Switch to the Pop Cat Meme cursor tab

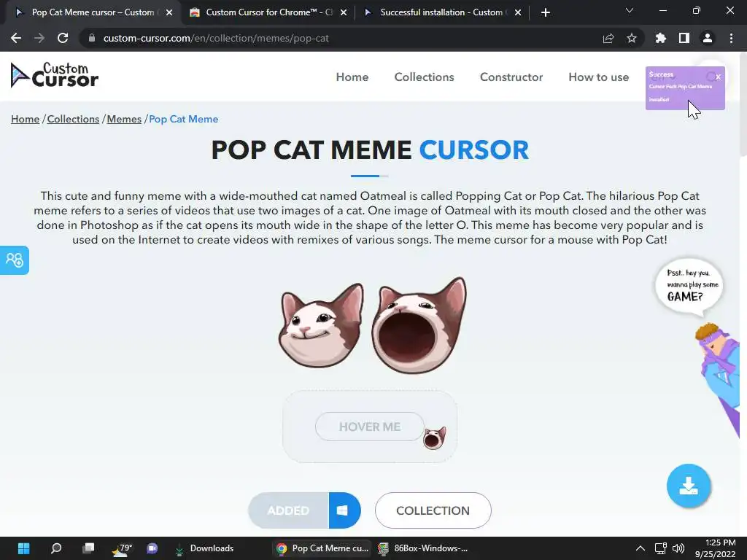pos(93,12)
